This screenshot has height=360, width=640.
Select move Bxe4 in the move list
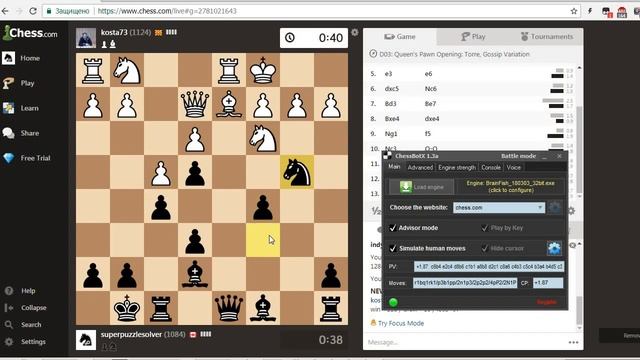point(391,119)
